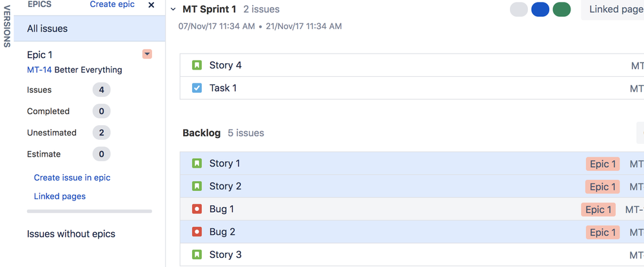This screenshot has width=644, height=267.
Task: Click the Story 4 issue type icon
Action: 197,65
